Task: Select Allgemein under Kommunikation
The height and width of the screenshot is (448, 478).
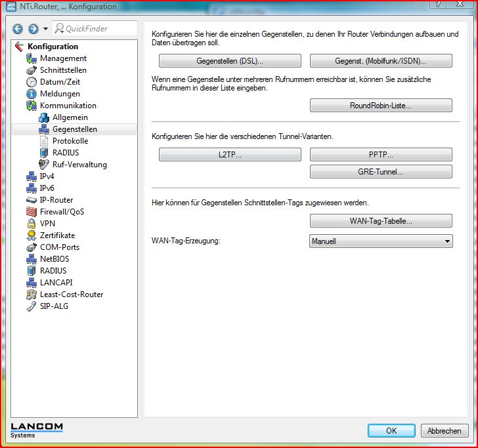Action: click(x=70, y=117)
